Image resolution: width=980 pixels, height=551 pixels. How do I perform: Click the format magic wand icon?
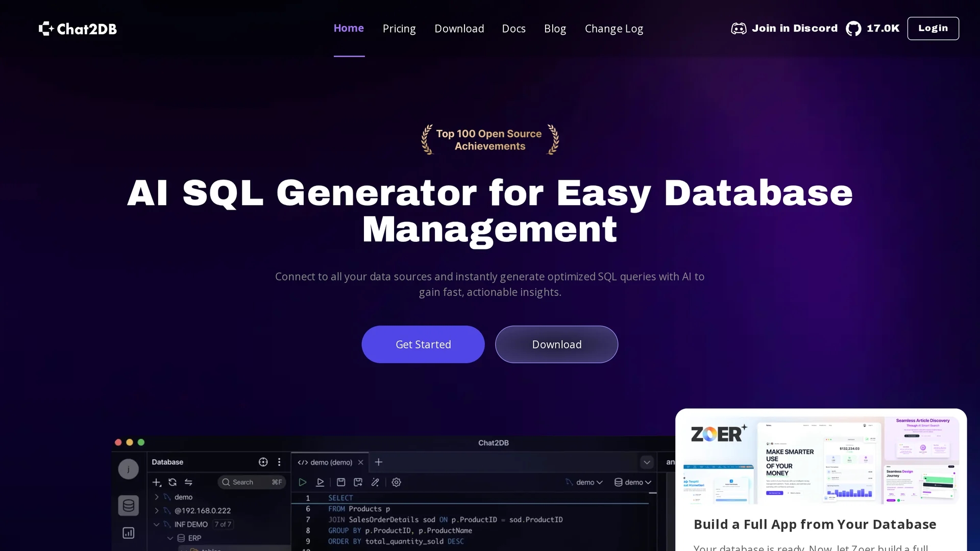point(375,482)
